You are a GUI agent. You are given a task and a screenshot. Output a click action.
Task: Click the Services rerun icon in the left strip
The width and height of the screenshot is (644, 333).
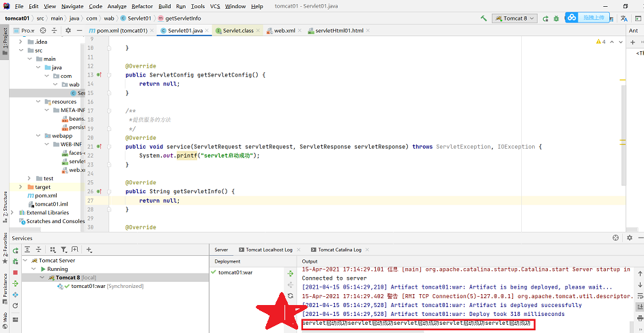(x=15, y=250)
